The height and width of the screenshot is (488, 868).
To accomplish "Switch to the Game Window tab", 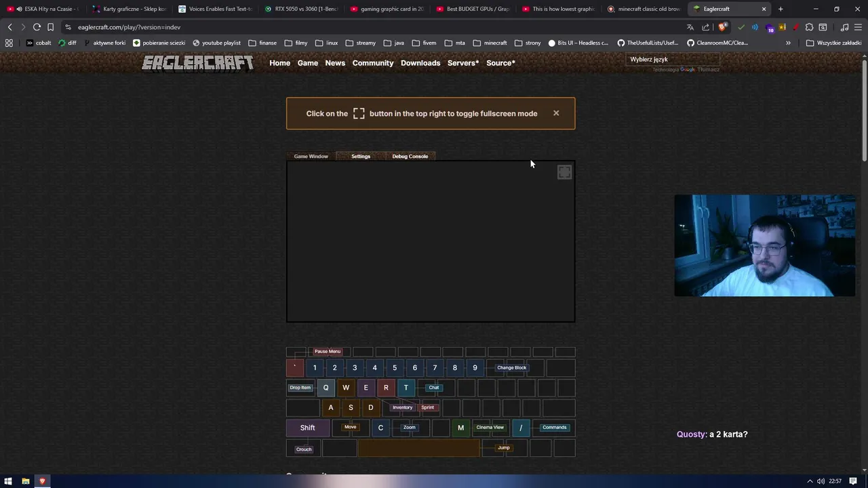I will coord(311,156).
